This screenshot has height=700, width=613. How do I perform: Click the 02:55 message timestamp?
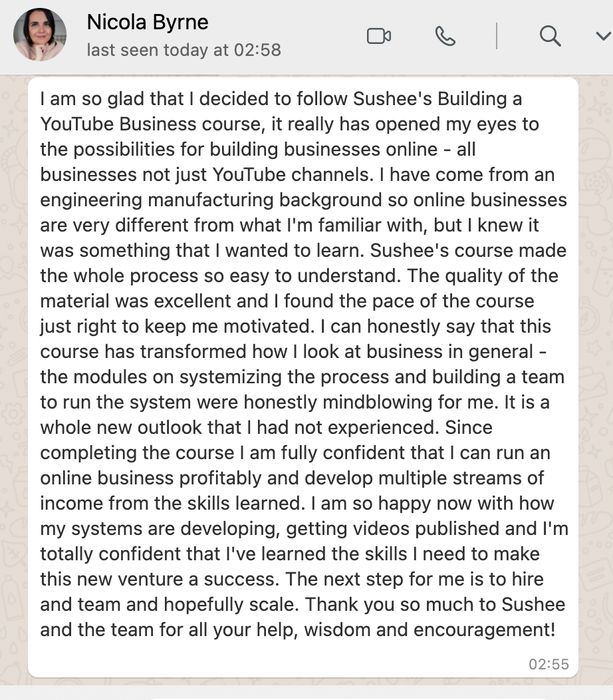549,663
